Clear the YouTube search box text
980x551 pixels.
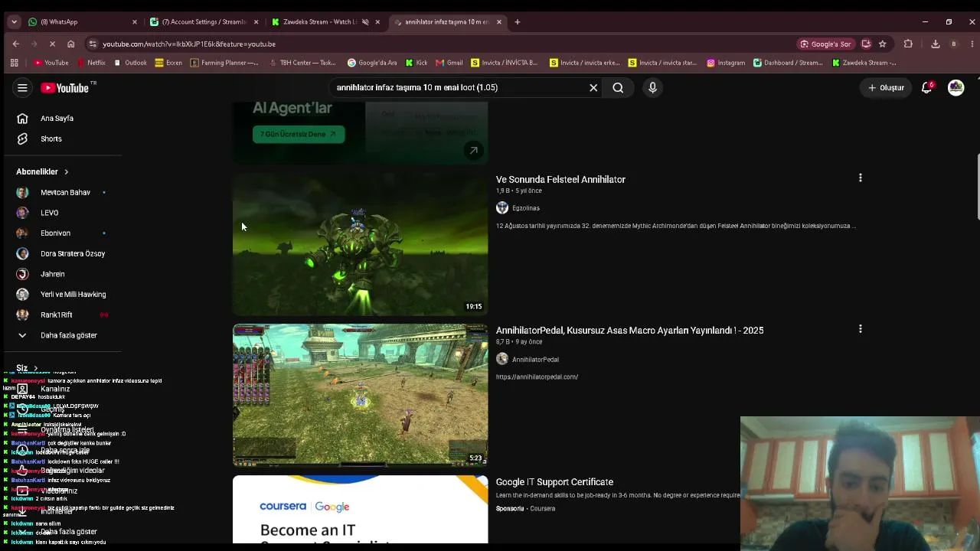pos(593,87)
